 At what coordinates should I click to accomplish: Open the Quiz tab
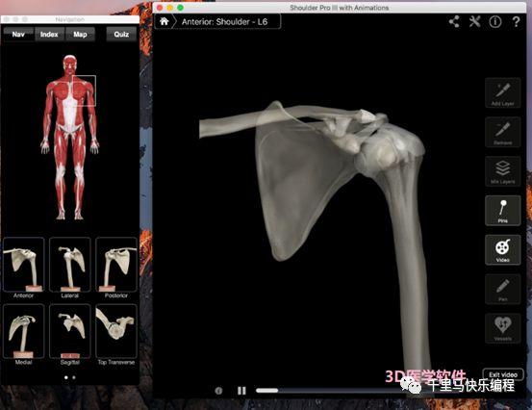pos(121,35)
